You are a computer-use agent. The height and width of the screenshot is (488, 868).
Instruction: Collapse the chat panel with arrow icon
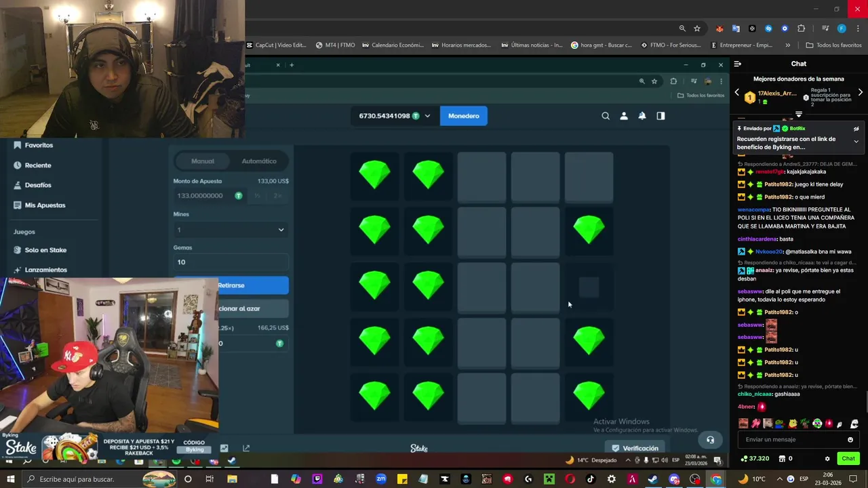(x=737, y=64)
